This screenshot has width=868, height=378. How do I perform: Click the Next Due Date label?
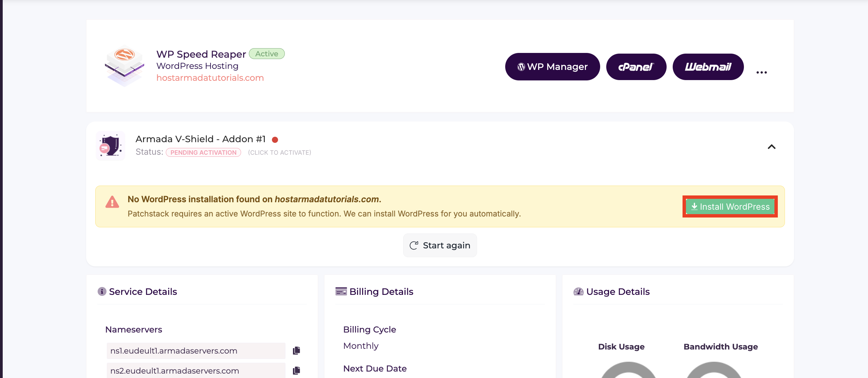pyautogui.click(x=375, y=368)
